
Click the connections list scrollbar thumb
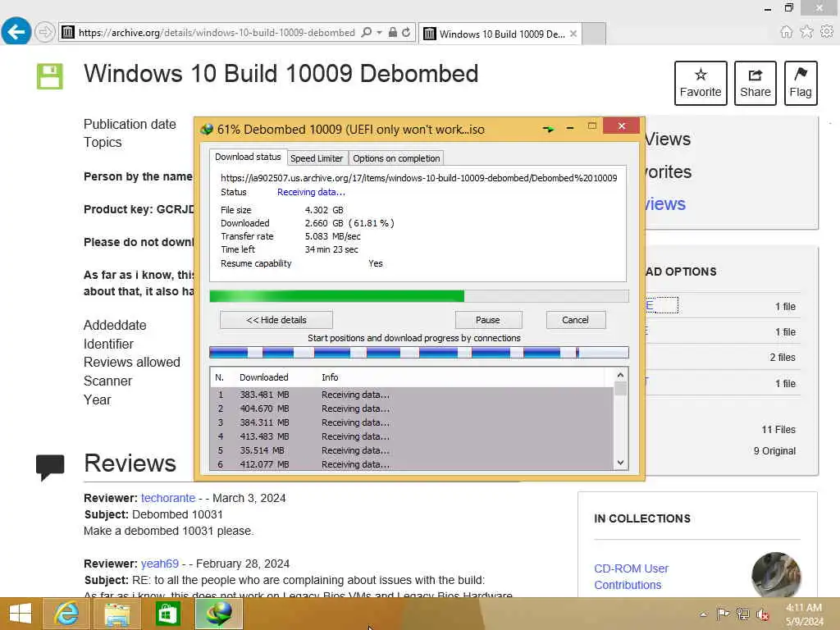tap(620, 388)
